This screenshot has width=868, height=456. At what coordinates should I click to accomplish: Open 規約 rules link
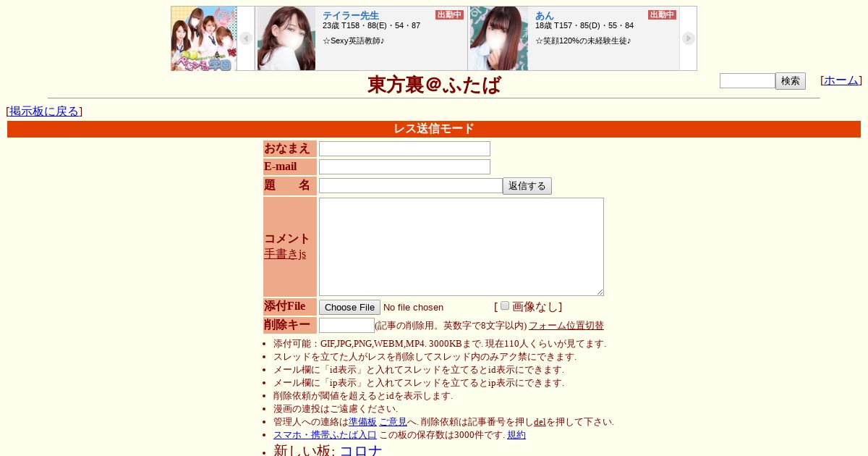coord(516,435)
